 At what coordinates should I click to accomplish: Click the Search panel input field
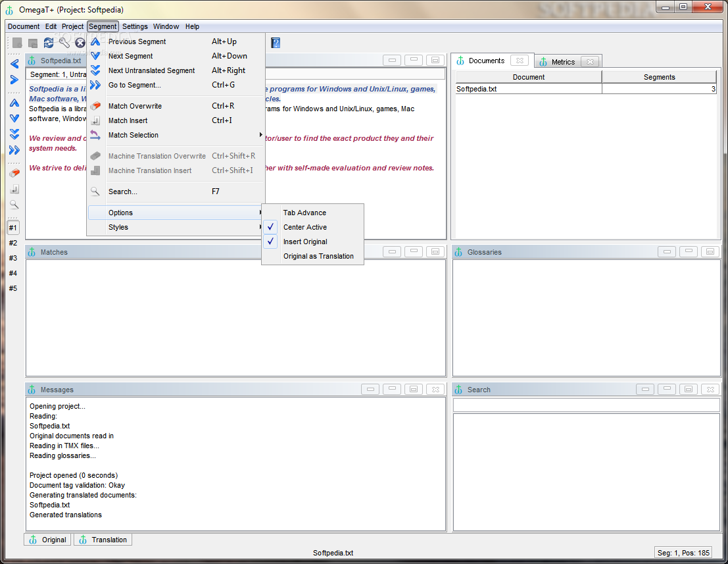[587, 405]
